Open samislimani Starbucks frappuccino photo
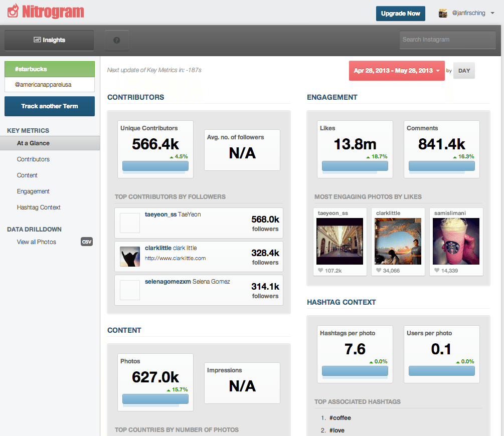The width and height of the screenshot is (504, 436). click(456, 241)
